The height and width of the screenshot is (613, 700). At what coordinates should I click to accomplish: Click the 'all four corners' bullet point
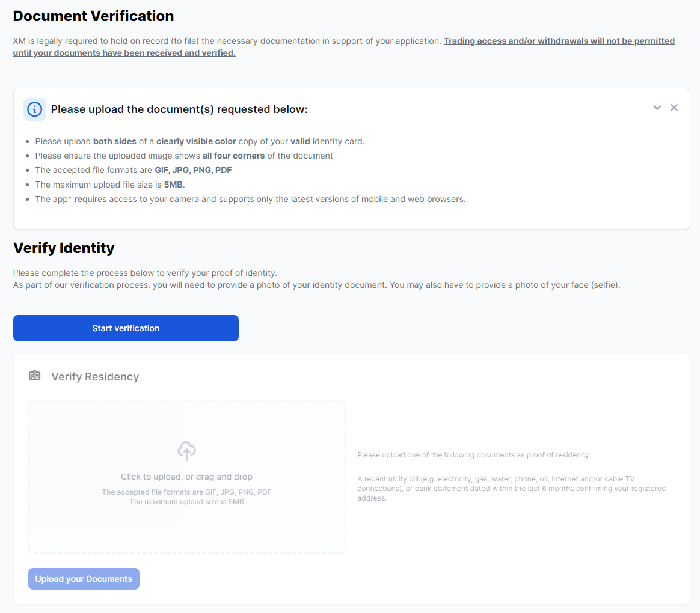[184, 156]
